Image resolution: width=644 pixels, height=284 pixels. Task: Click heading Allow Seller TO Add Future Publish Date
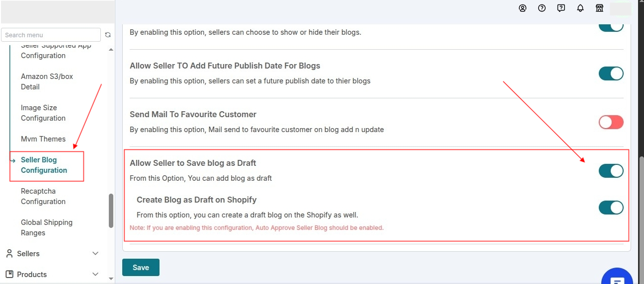pyautogui.click(x=225, y=66)
